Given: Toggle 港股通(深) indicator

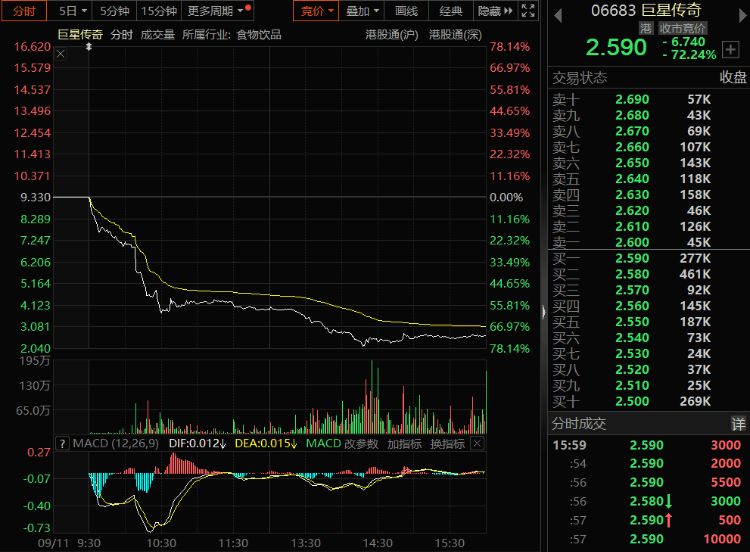Looking at the screenshot, I should [456, 34].
